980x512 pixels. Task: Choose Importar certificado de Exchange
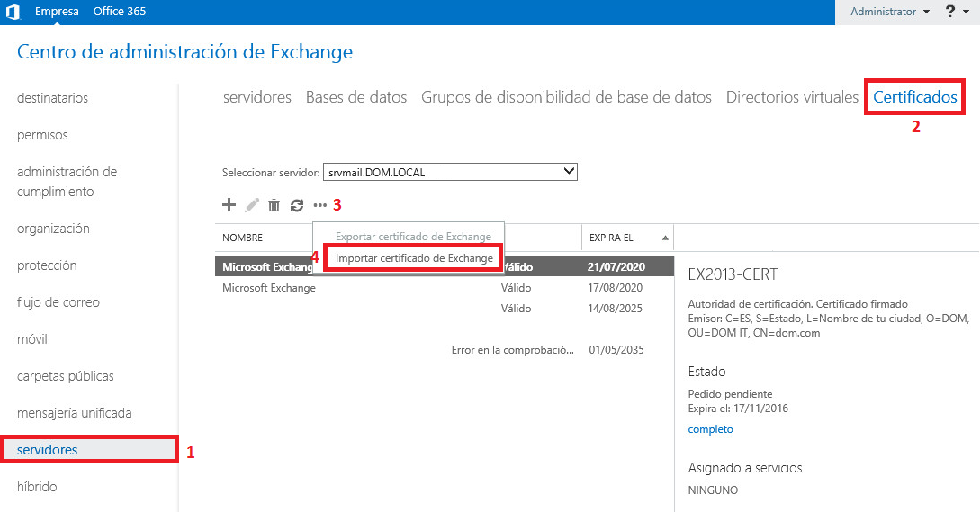click(x=414, y=258)
